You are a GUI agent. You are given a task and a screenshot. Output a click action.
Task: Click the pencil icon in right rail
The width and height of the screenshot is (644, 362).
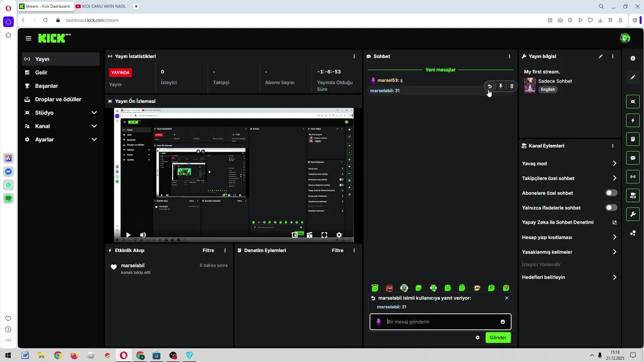point(633,77)
